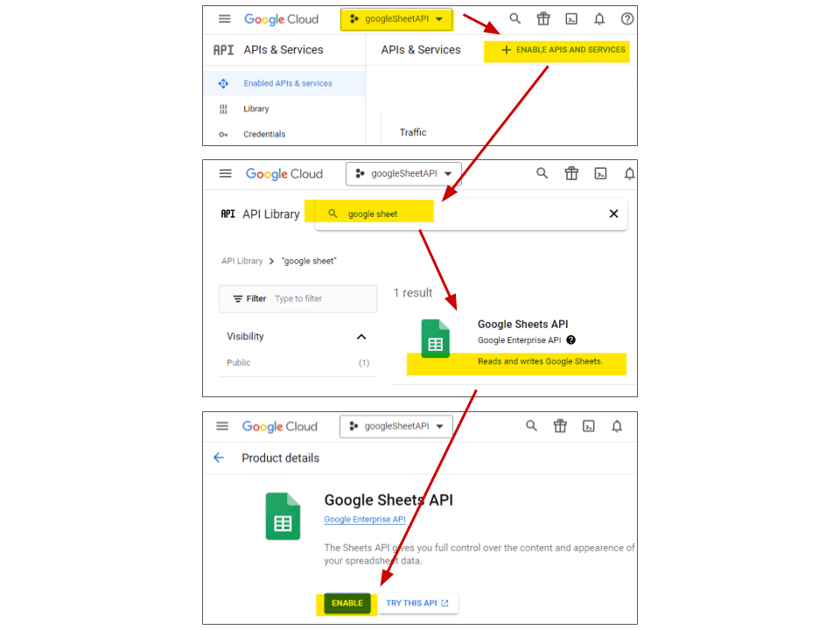Click the Product details page title
Viewport: 840px width, 630px height.
[x=280, y=458]
